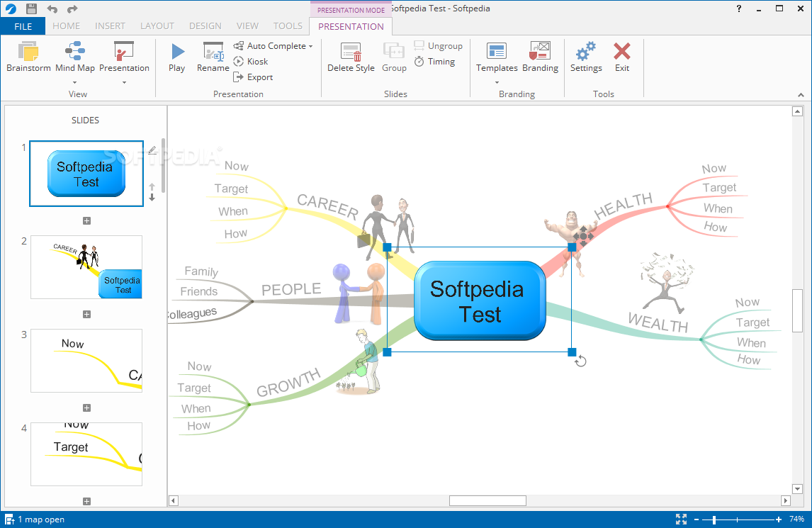Image resolution: width=812 pixels, height=528 pixels.
Task: Switch to the VIEW tab
Action: point(247,26)
